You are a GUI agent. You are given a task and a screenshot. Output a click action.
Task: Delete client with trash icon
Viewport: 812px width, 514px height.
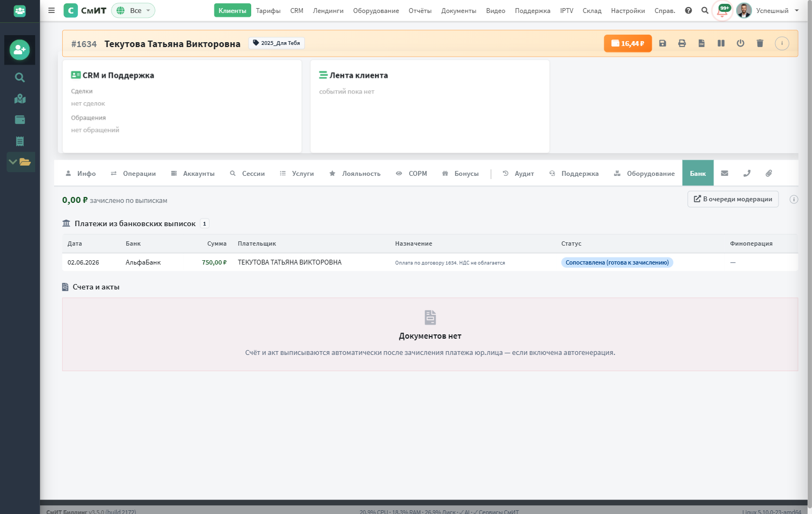(760, 43)
